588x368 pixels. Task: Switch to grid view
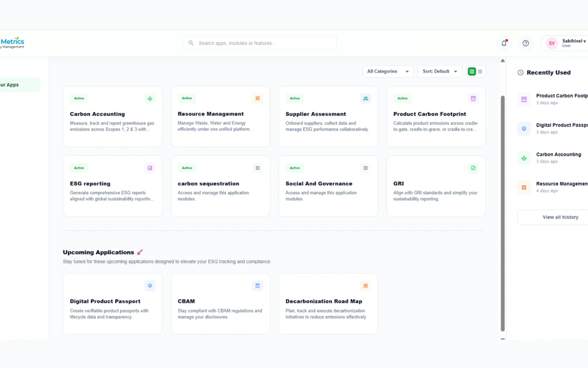pos(472,71)
